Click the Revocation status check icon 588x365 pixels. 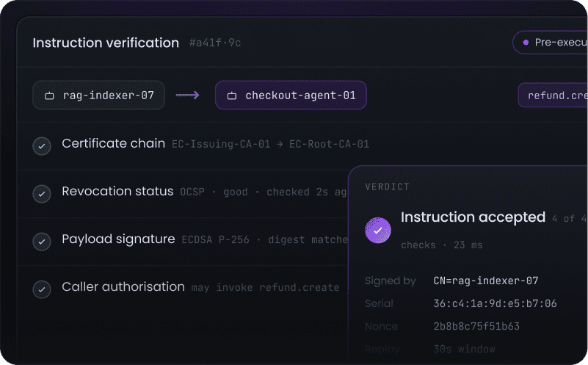[42, 194]
